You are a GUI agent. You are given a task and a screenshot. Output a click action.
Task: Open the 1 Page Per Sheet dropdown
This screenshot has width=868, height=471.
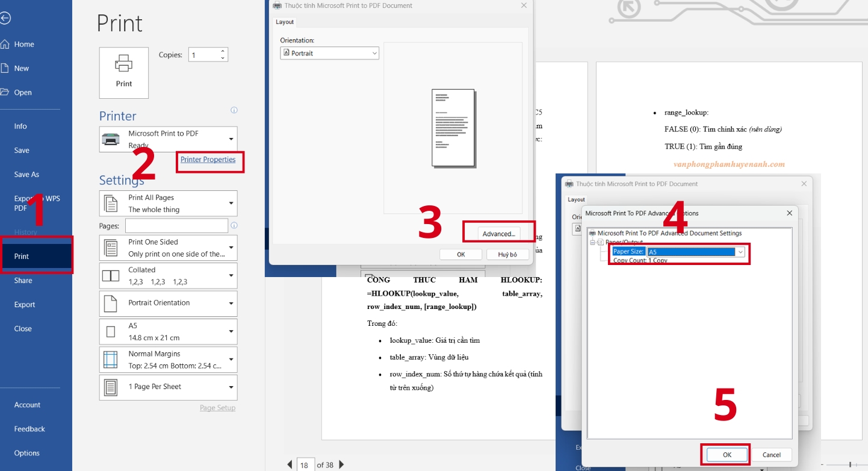(169, 387)
